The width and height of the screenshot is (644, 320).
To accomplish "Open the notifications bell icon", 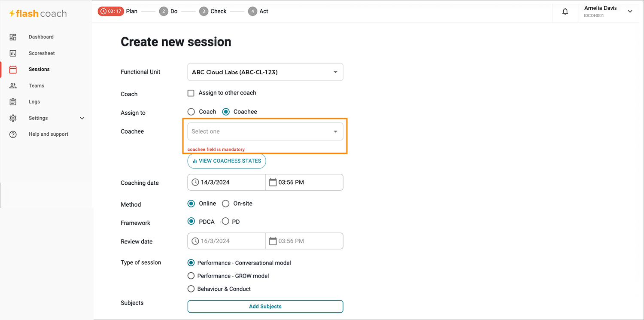I will click(x=565, y=12).
